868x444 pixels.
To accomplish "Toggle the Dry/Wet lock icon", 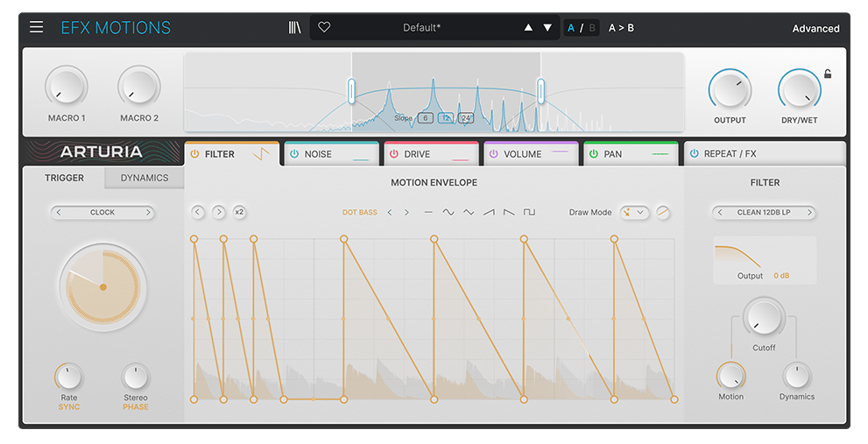I will (x=828, y=74).
